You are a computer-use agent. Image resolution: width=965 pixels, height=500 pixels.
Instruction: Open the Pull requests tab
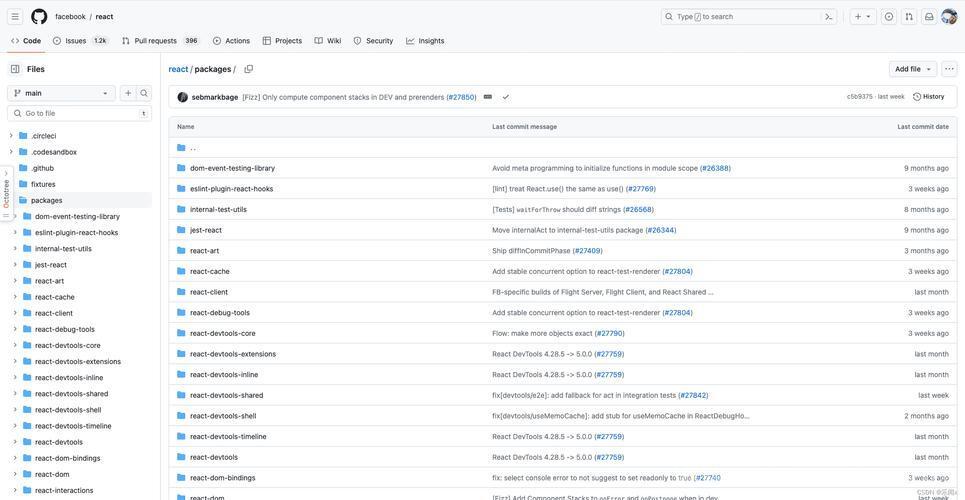click(161, 41)
